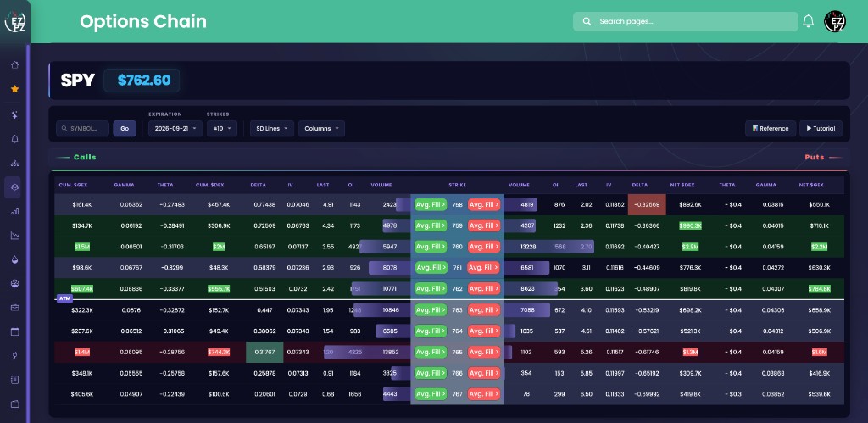Click the green Avg. Fill for strike 767
This screenshot has width=868, height=423.
tap(431, 394)
